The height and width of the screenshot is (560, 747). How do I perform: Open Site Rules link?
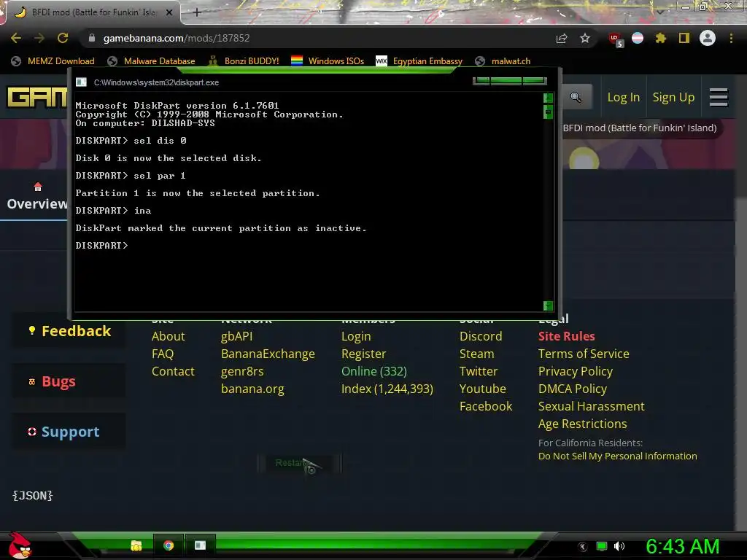(566, 336)
